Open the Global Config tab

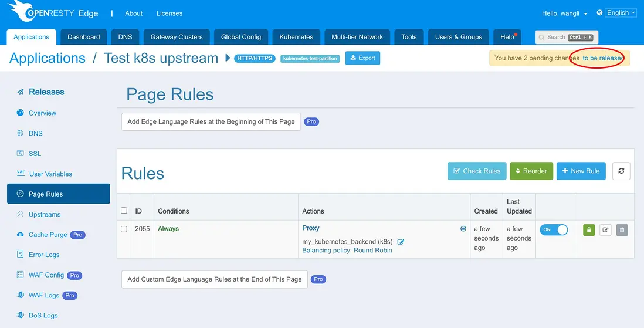coord(241,37)
